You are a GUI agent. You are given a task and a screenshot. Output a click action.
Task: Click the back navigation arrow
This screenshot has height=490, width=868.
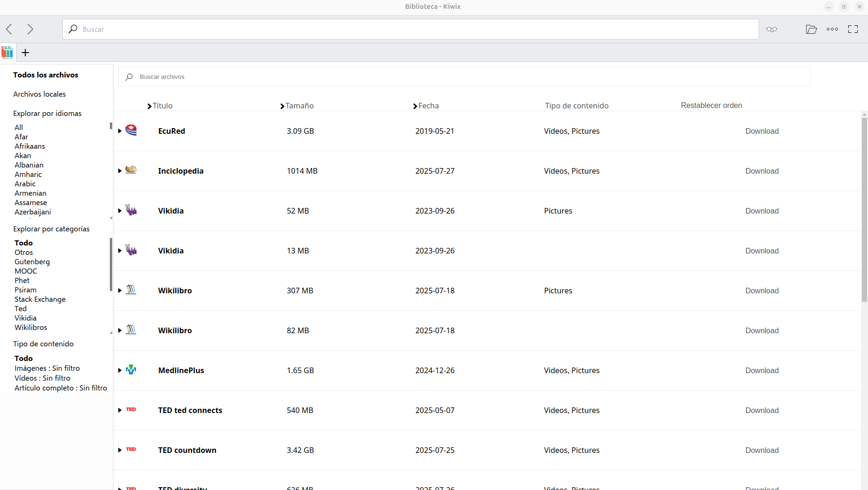point(9,29)
